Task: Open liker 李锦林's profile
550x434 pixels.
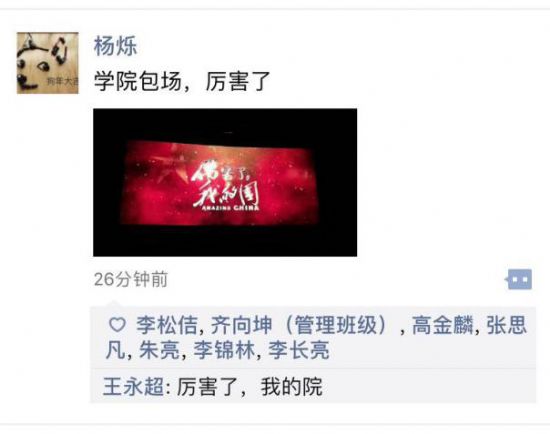Action: coord(224,350)
